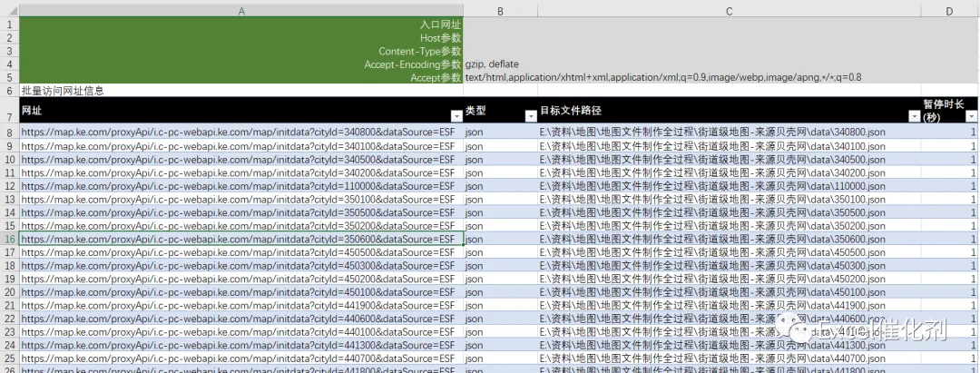
Task: Open the 网址 column filter dropdown
Action: (x=456, y=116)
